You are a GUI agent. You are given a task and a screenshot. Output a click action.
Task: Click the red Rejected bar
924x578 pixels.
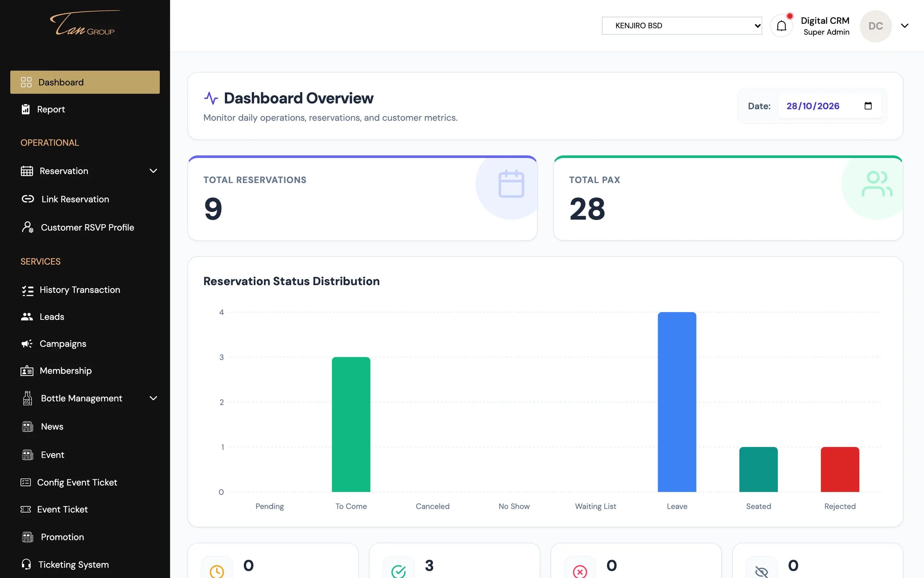click(x=840, y=469)
